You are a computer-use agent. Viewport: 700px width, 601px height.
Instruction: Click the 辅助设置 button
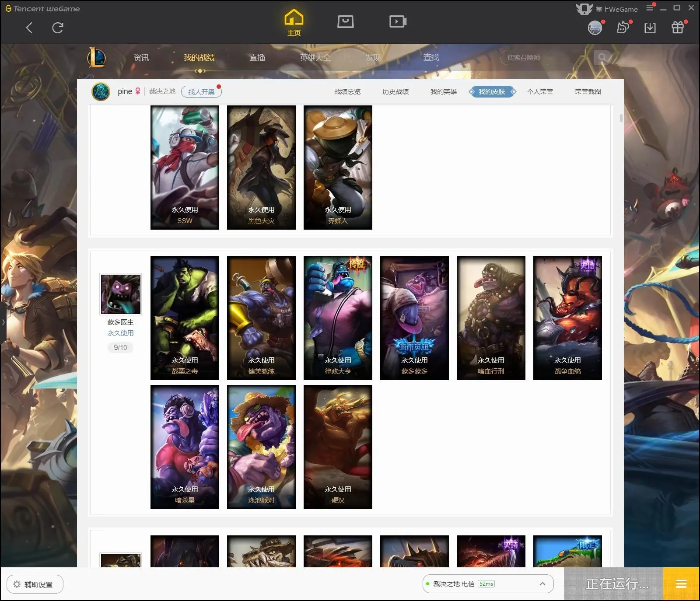pyautogui.click(x=35, y=584)
